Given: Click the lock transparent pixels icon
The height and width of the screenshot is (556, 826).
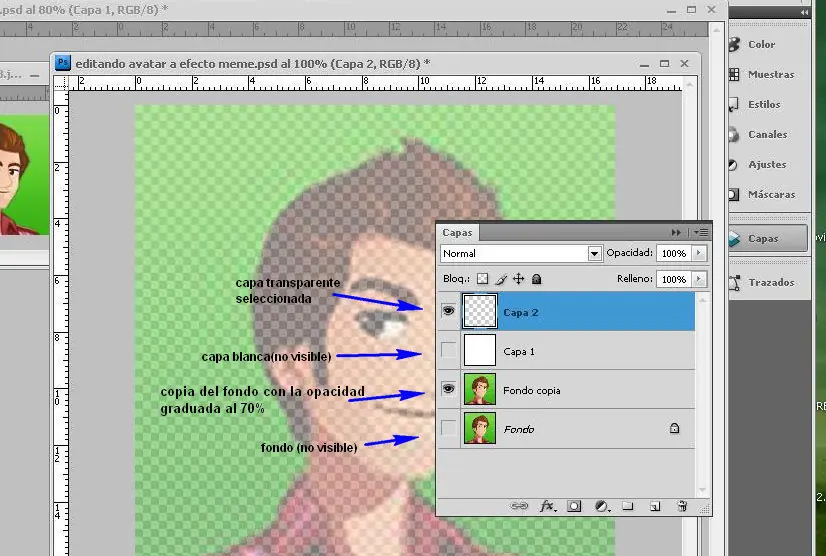Looking at the screenshot, I should tap(482, 279).
